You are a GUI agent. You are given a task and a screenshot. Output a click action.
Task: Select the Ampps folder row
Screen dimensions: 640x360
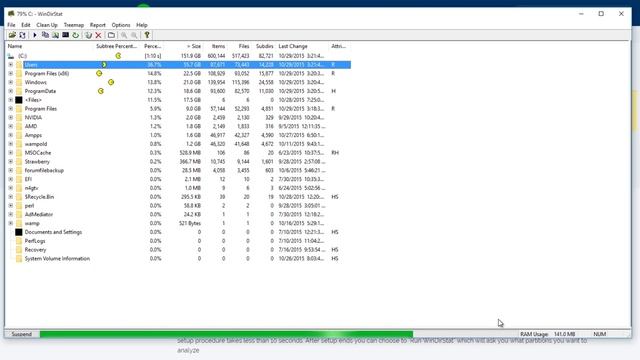click(x=178, y=135)
